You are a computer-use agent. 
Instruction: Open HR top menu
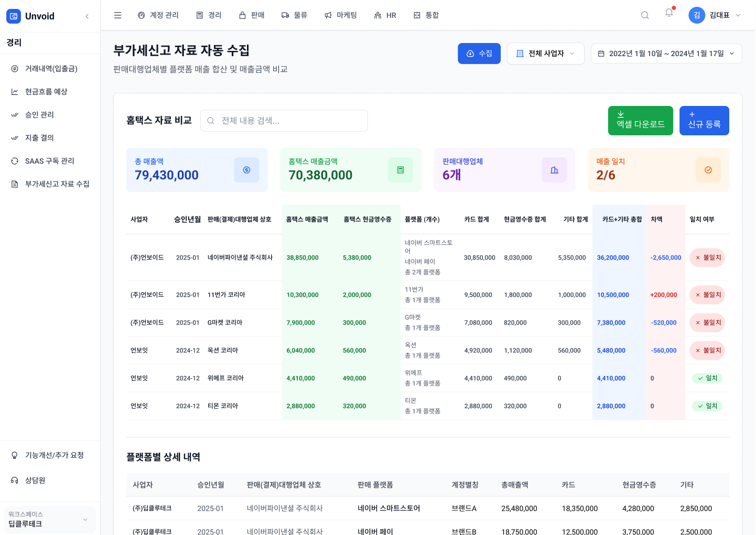[385, 15]
